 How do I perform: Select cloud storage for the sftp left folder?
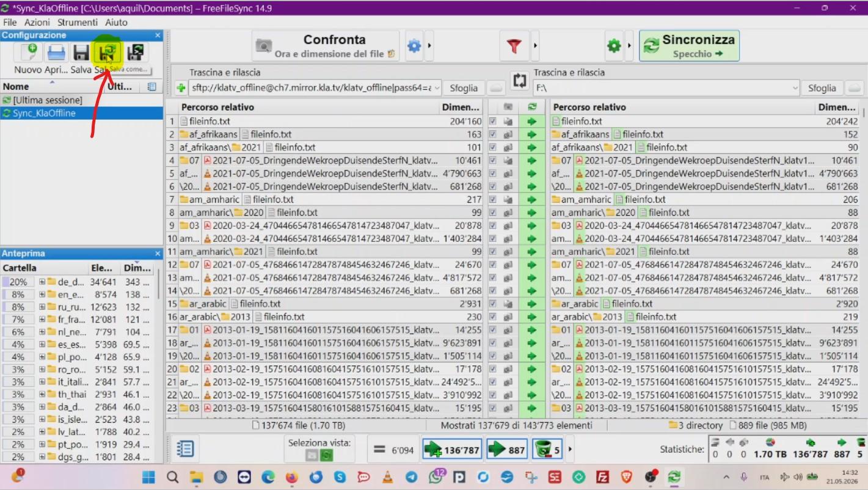pyautogui.click(x=495, y=88)
